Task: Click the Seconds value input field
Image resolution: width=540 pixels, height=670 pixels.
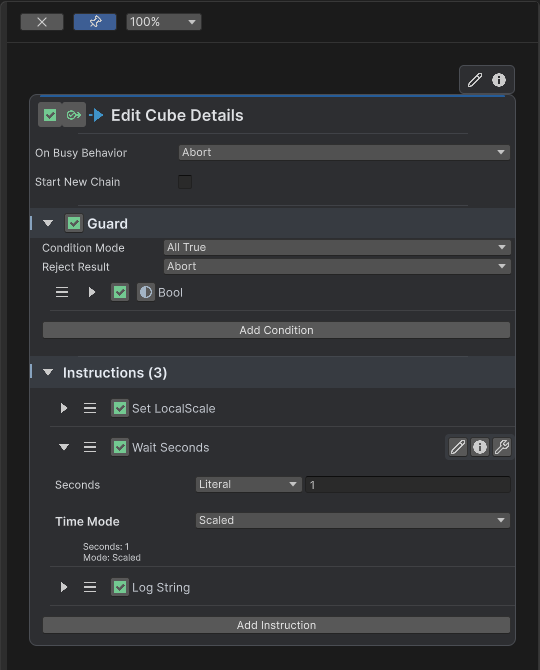Action: point(408,485)
